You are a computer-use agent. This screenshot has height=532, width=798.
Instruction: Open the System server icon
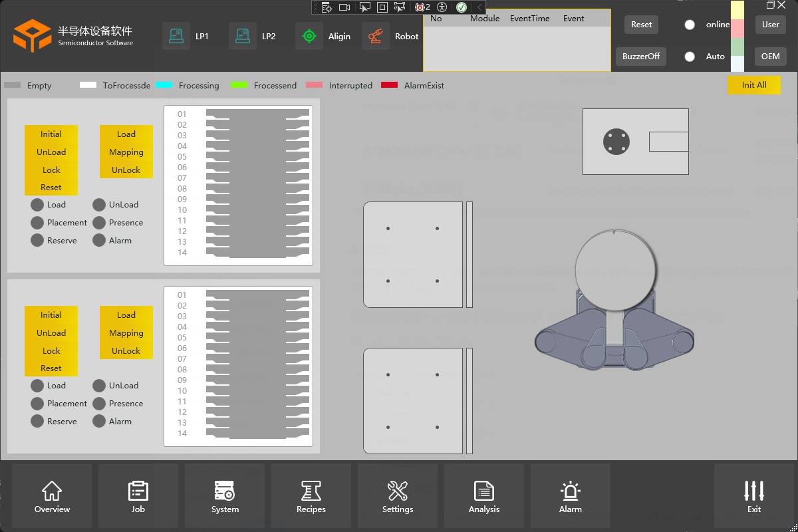225,491
